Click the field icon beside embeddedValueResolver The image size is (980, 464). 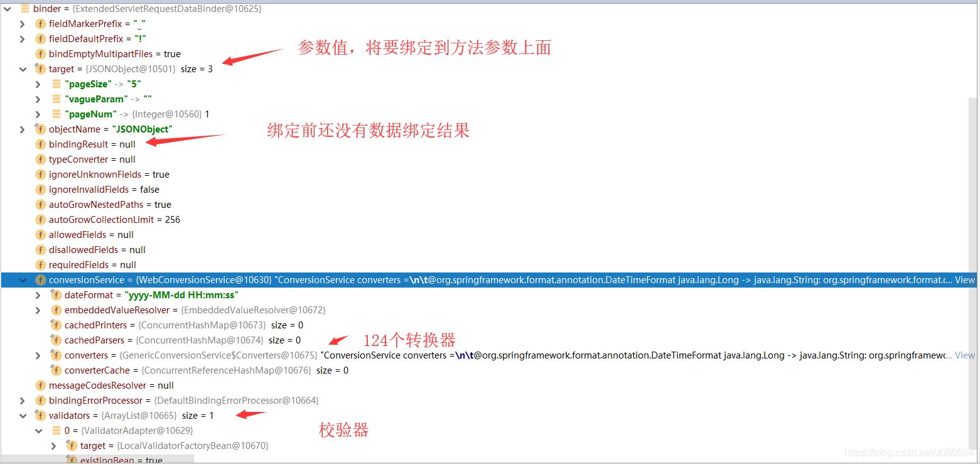(56, 310)
